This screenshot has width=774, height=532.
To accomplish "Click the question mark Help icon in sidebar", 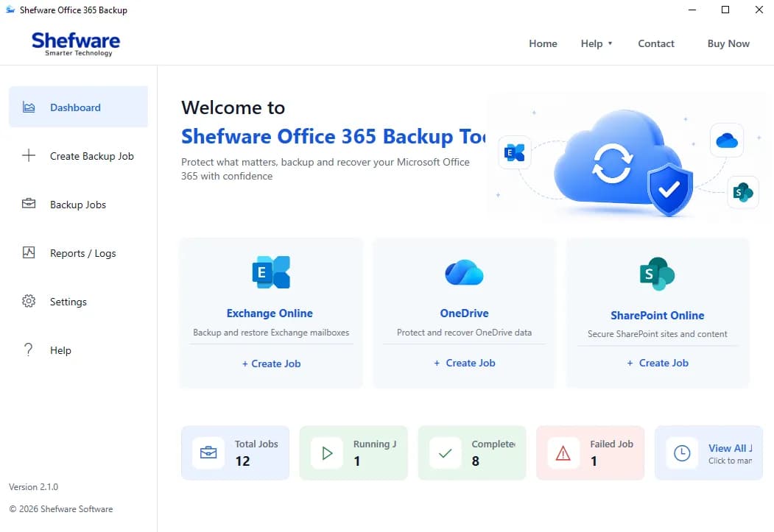I will tap(29, 350).
